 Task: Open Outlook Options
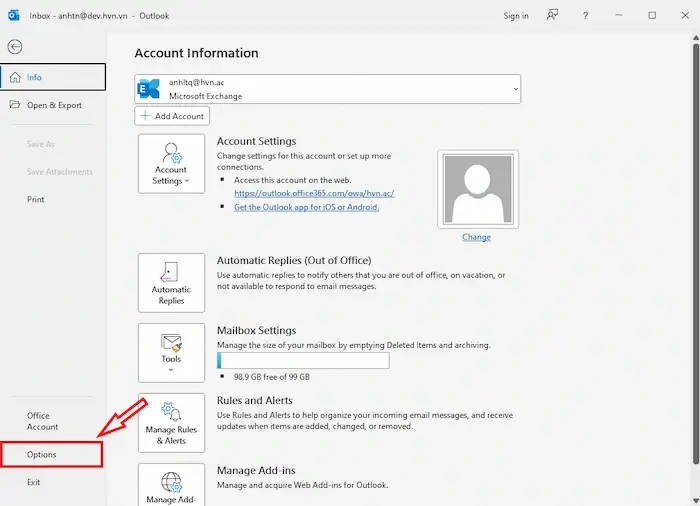coord(52,454)
